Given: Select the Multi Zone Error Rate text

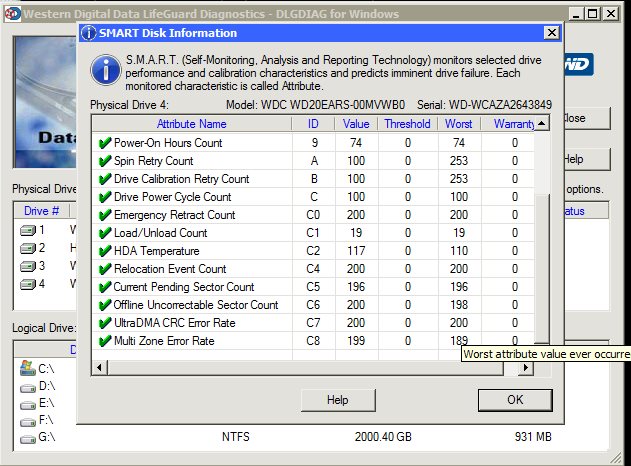Looking at the screenshot, I should pos(164,341).
